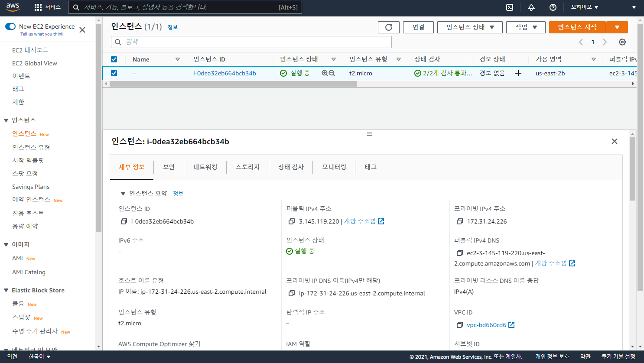
Task: Open address link next to 3.145.119.220
Action: coord(364,221)
